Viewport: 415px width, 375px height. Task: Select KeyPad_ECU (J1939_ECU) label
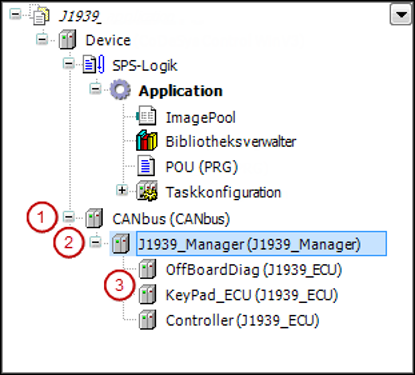[x=252, y=295]
